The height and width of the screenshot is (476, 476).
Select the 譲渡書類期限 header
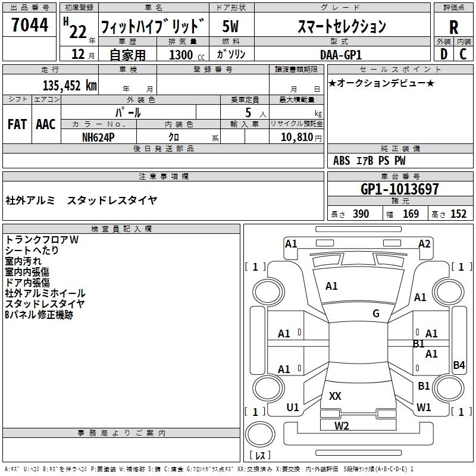coord(296,69)
